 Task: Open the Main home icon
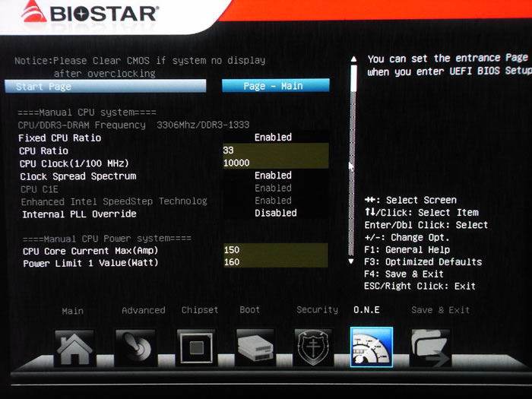tap(74, 348)
